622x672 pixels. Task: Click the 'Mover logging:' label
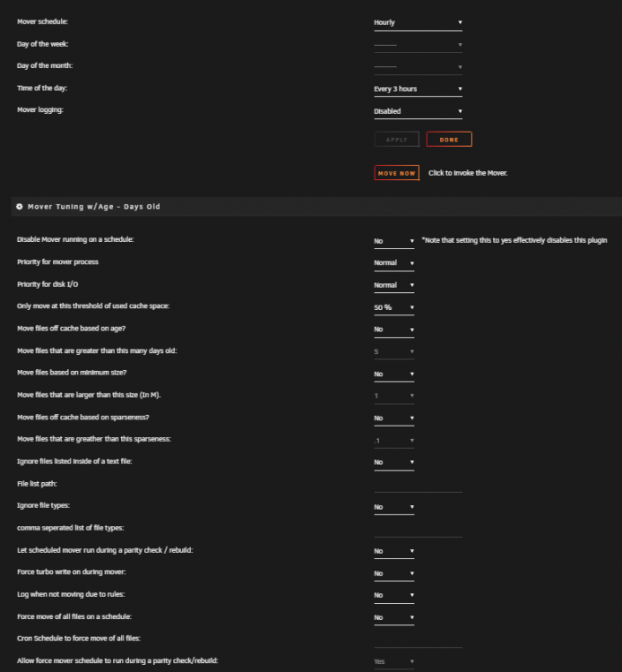(x=40, y=109)
